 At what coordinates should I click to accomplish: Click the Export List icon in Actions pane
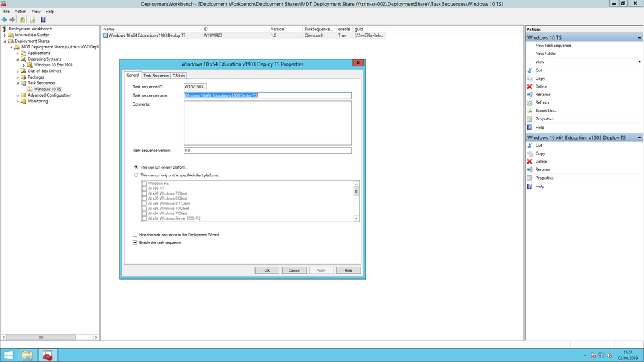(x=530, y=111)
